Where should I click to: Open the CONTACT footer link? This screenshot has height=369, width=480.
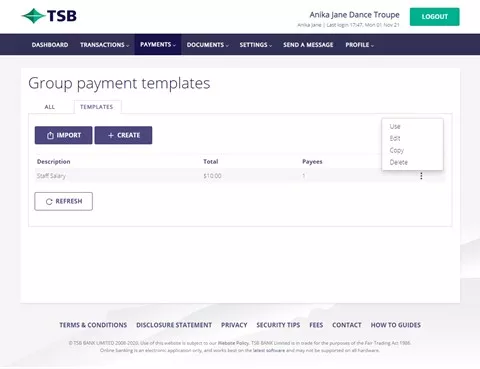(x=347, y=325)
